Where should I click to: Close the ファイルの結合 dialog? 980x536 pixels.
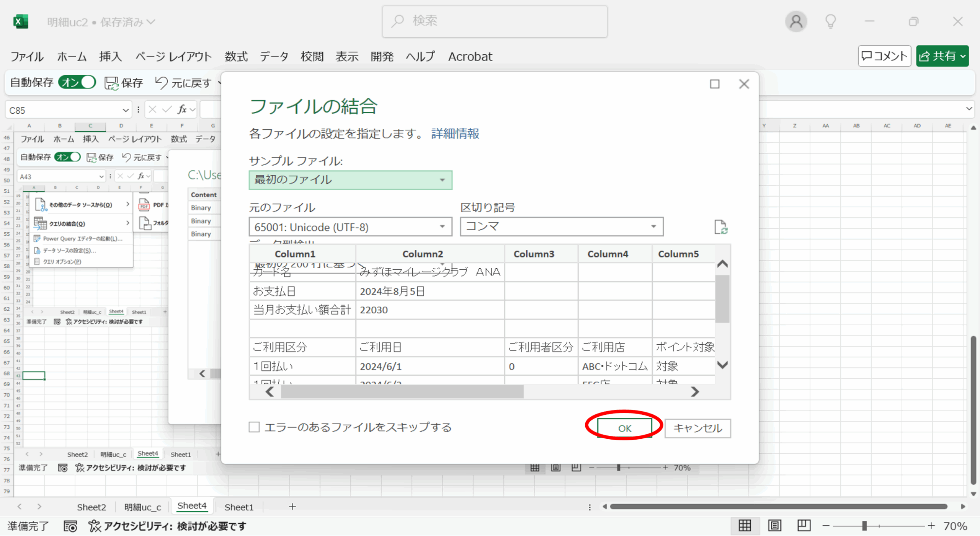tap(744, 84)
